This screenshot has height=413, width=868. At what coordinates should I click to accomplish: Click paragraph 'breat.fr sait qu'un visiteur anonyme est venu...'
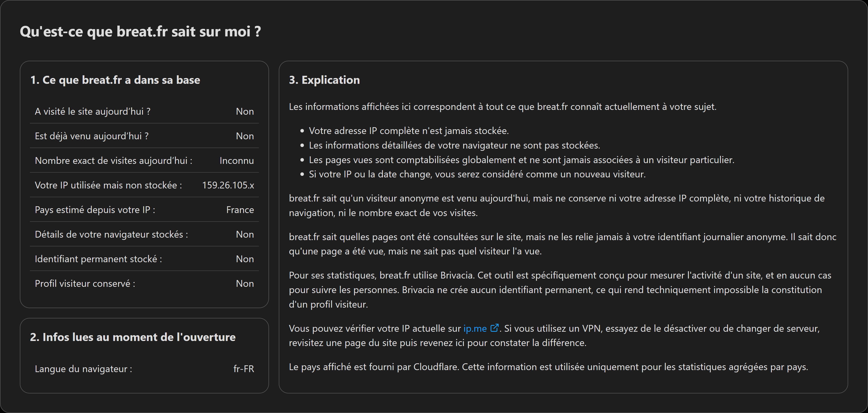[x=557, y=205]
